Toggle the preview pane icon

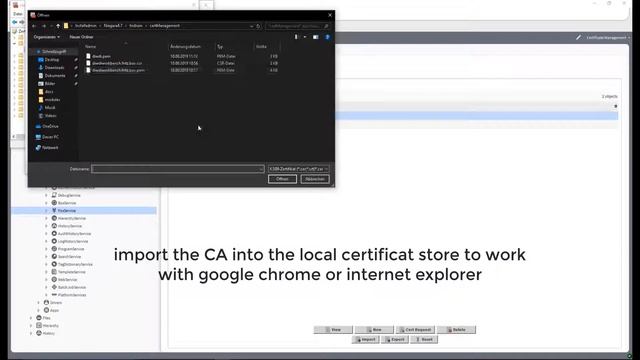(x=316, y=37)
